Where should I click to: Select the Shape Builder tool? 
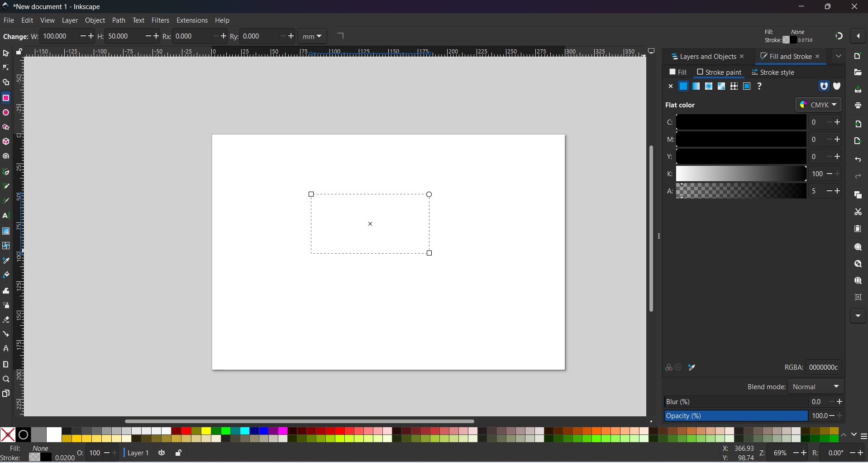pos(6,83)
